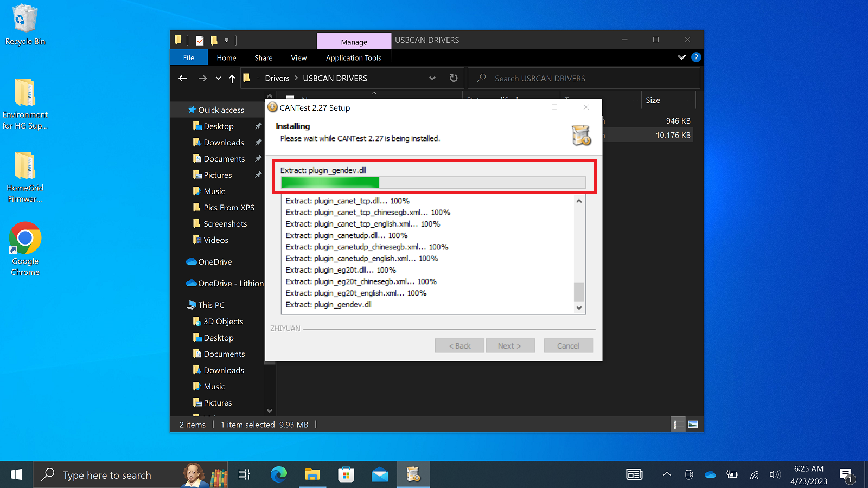Screen dimensions: 868x488
Task: Open Windows Start menu
Action: click(16, 475)
